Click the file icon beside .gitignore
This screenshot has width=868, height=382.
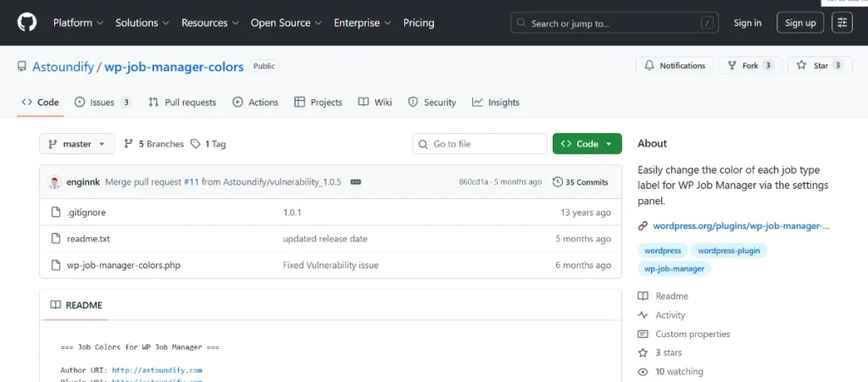(55, 213)
